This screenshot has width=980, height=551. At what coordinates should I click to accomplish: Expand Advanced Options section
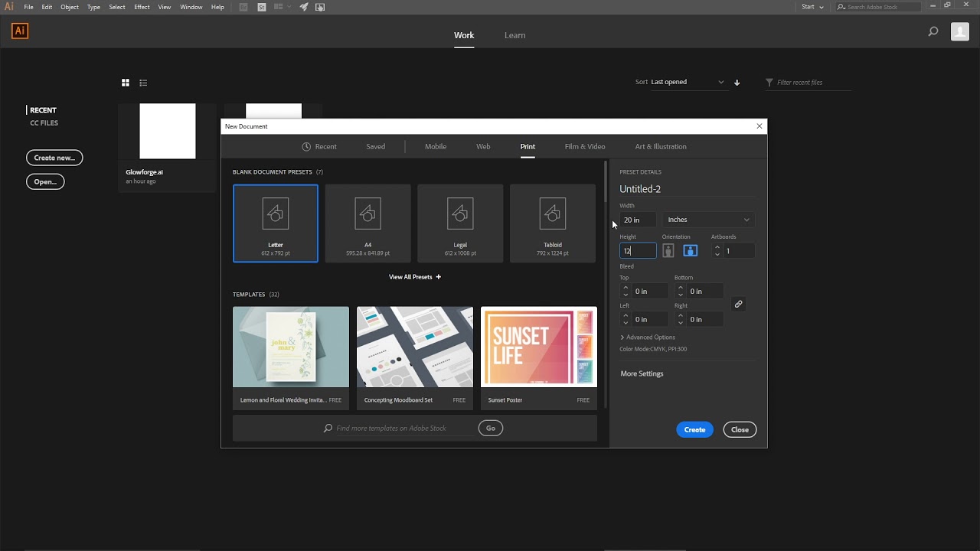(x=648, y=337)
